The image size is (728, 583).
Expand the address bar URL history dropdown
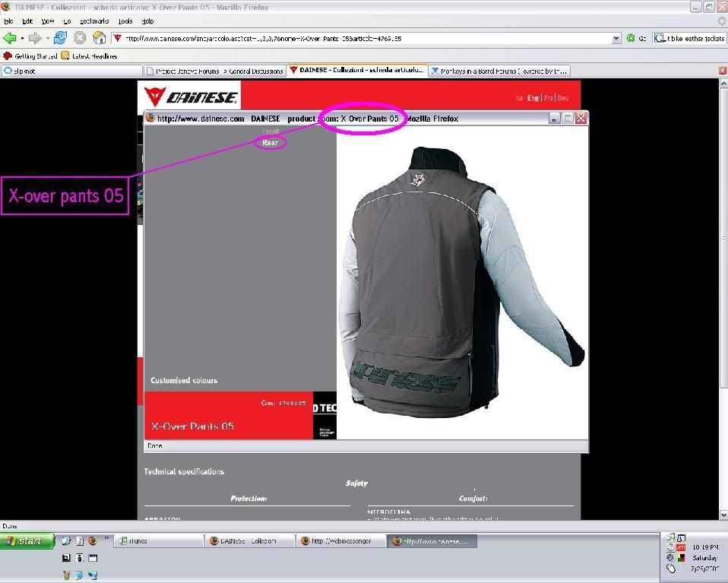coord(616,39)
